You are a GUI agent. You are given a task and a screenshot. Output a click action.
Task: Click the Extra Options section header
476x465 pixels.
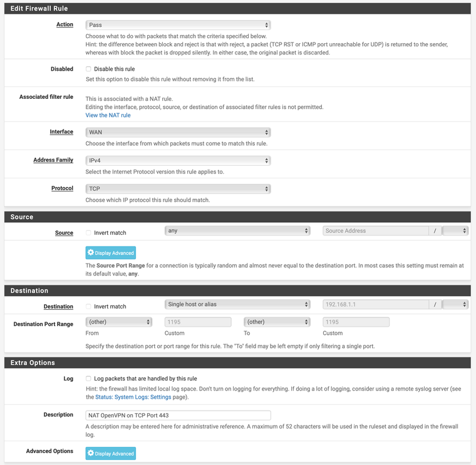point(237,363)
